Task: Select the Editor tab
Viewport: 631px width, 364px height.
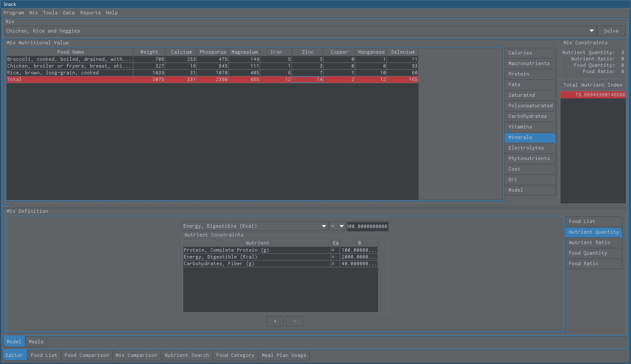Action: click(x=14, y=355)
